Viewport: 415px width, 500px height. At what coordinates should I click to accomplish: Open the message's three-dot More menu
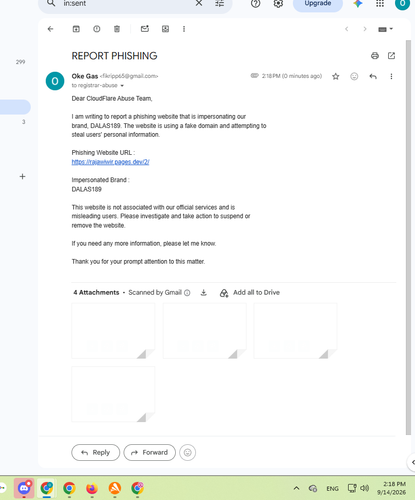point(391,77)
